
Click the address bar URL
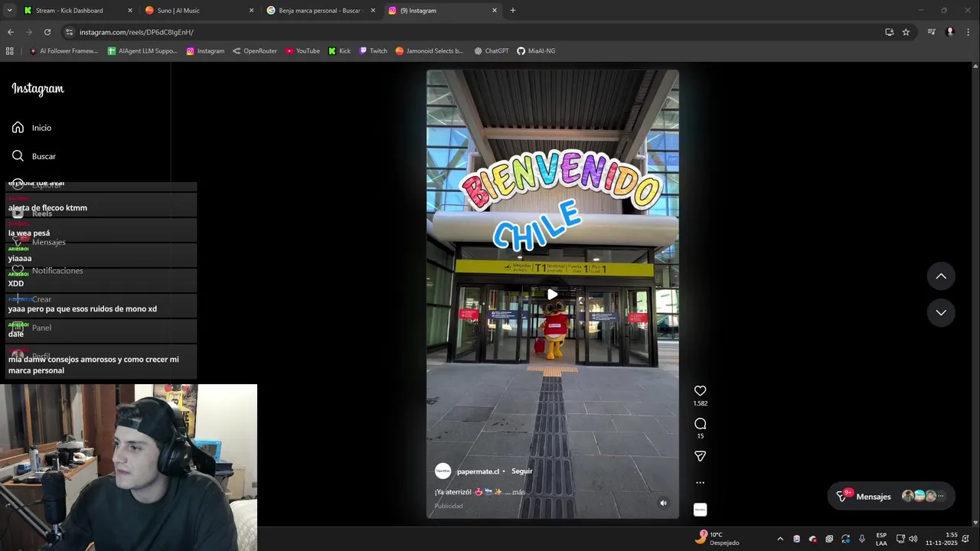136,32
